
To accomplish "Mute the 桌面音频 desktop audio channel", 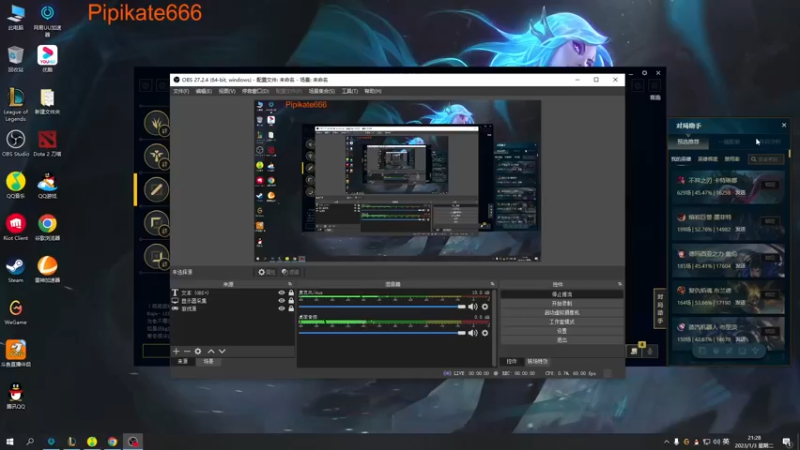I will coord(473,333).
